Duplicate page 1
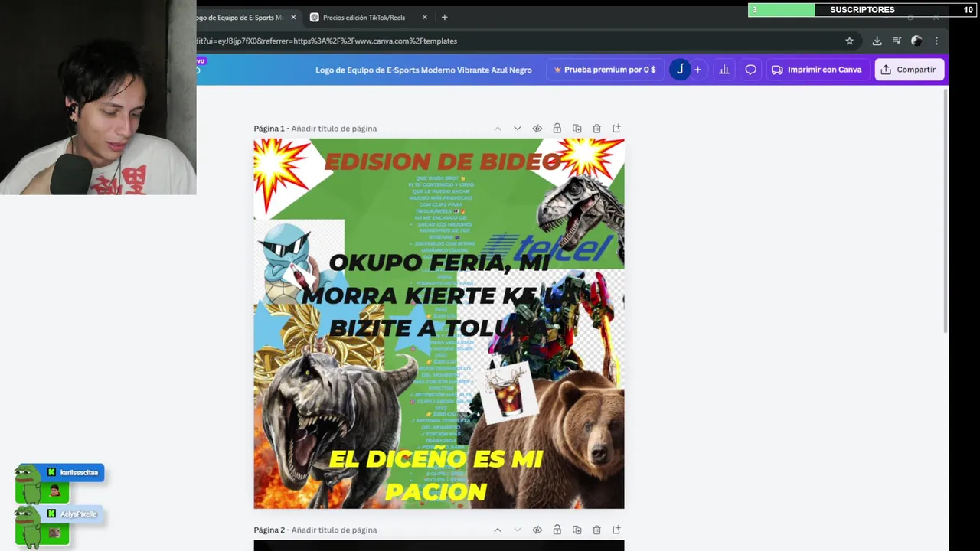The width and height of the screenshot is (980, 551). tap(577, 129)
